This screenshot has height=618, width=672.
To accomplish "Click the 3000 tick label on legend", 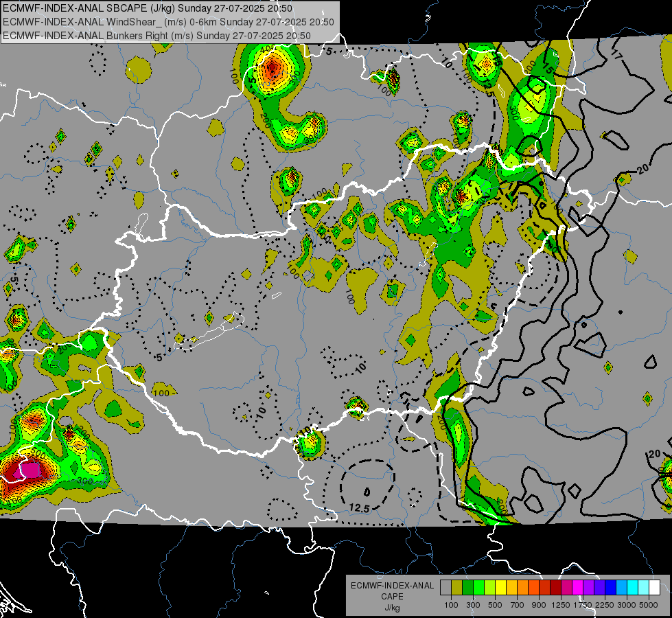I will 627,605.
